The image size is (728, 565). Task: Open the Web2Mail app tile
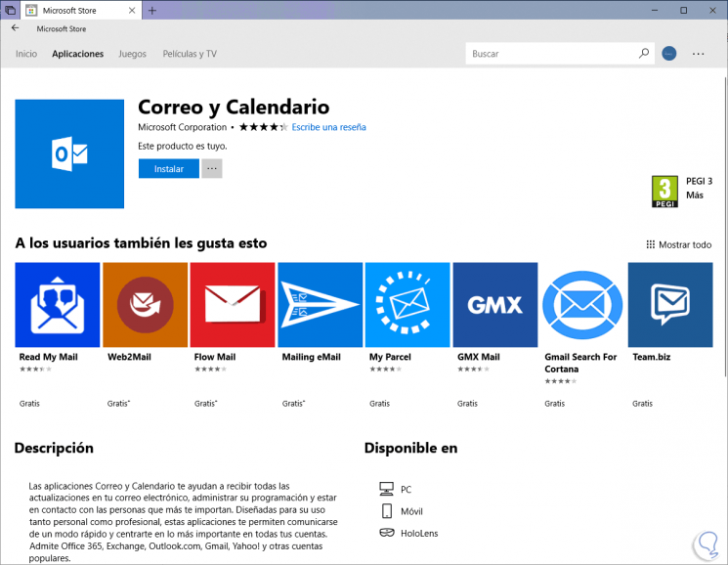click(146, 305)
